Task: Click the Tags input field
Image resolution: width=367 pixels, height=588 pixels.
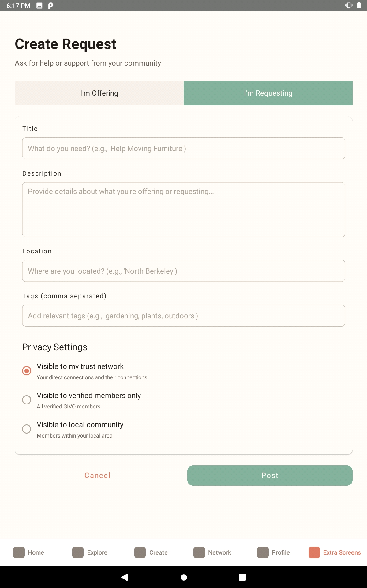Action: point(184,316)
